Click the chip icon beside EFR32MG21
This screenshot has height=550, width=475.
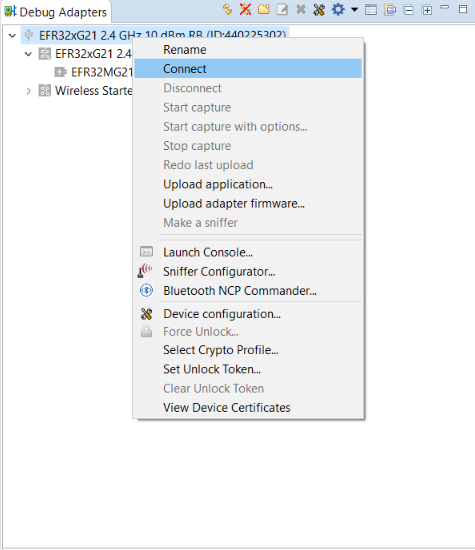click(x=60, y=72)
